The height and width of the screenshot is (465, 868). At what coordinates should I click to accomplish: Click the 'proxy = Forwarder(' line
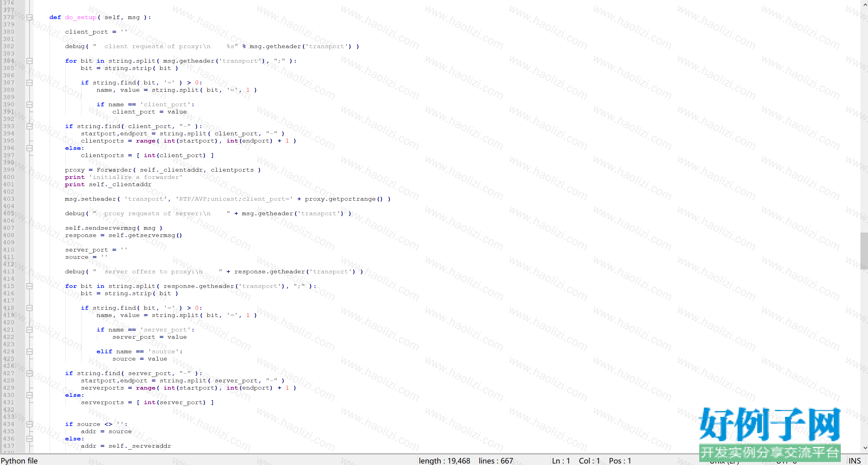pos(163,170)
